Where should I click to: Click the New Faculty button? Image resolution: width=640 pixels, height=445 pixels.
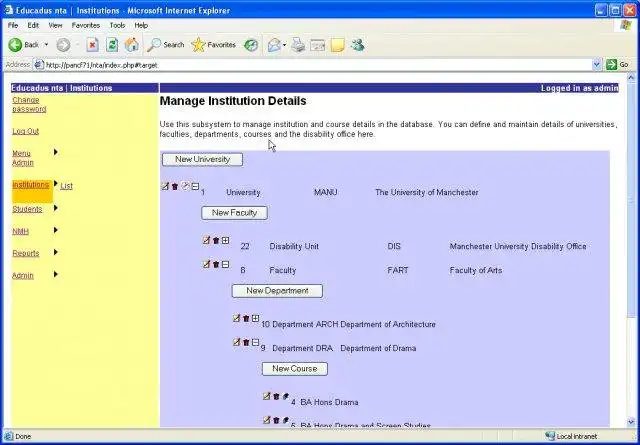click(234, 213)
